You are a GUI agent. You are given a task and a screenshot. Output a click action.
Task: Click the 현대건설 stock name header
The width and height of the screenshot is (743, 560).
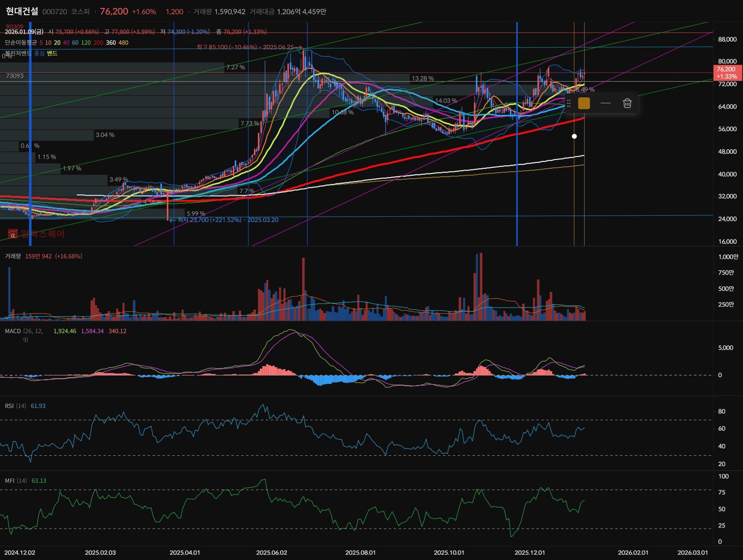pyautogui.click(x=22, y=11)
